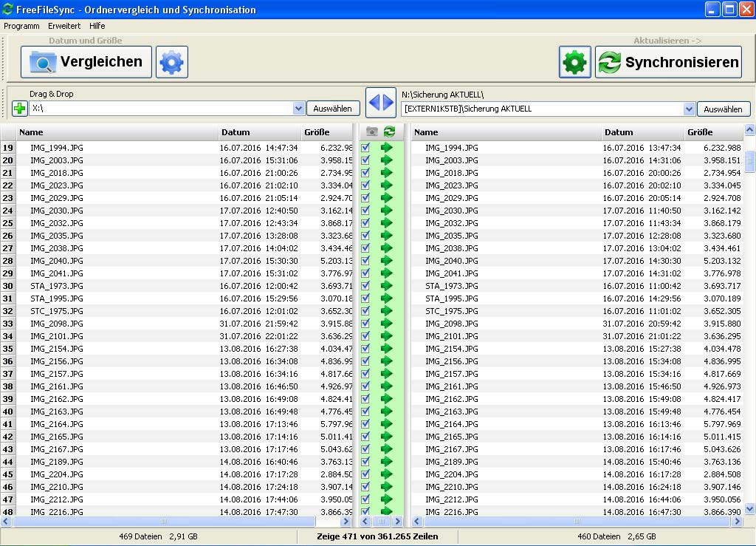Click green arrow for IMG_2040.JPG row
756x546 pixels.
(x=387, y=261)
